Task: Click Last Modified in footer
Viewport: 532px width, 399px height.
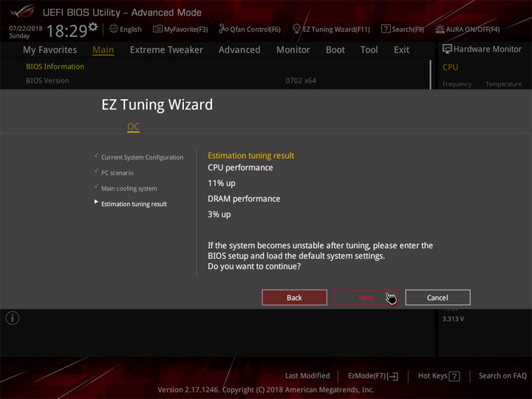Action: pos(307,376)
